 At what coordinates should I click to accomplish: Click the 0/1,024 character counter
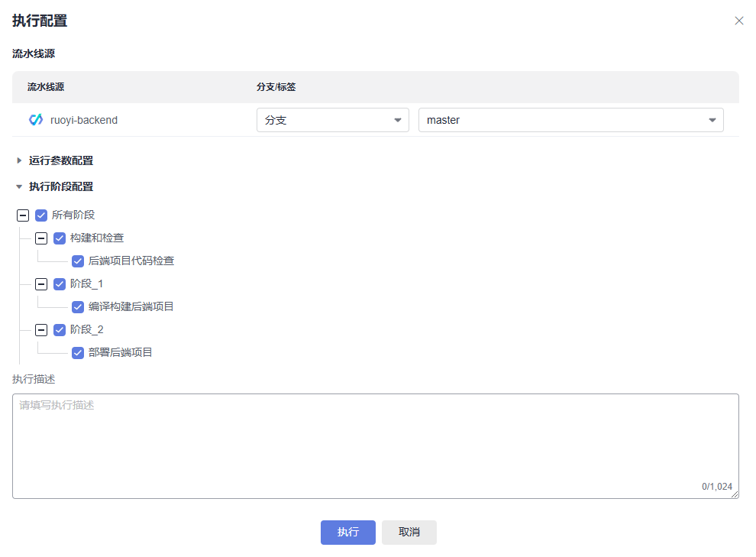(x=717, y=486)
